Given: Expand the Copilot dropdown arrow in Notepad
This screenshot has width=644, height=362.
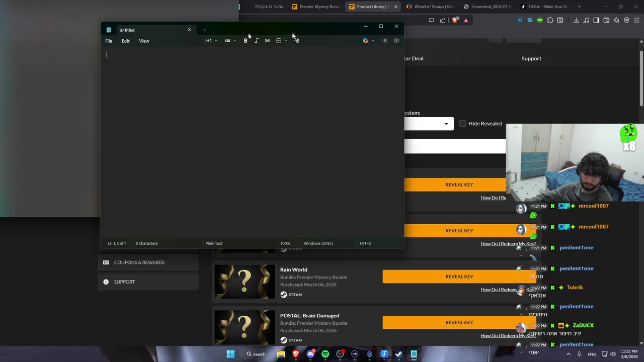Looking at the screenshot, I should point(373,41).
